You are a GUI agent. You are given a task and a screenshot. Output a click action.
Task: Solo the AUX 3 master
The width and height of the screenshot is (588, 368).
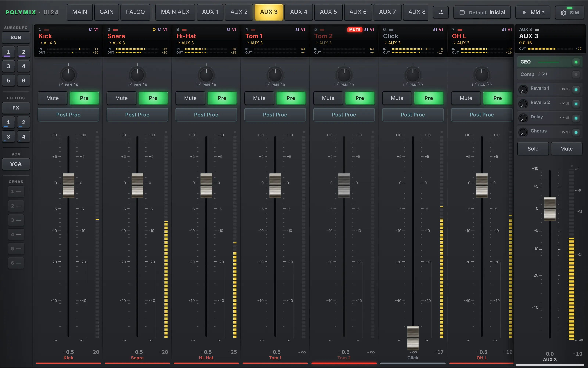point(533,149)
